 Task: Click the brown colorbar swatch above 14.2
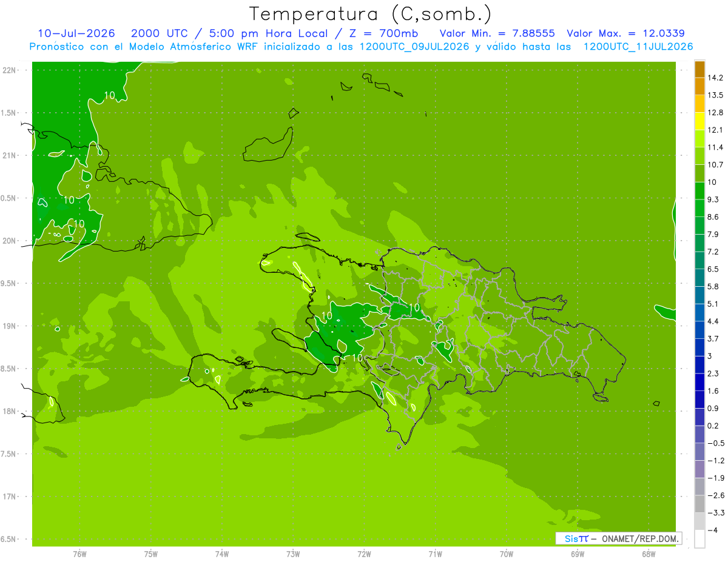[x=699, y=69]
